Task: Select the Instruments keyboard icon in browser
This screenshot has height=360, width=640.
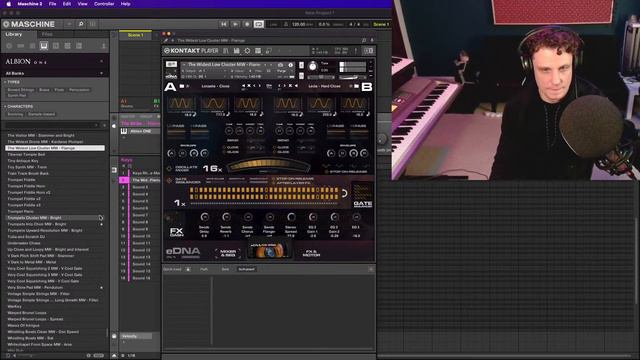Action: 44,46
